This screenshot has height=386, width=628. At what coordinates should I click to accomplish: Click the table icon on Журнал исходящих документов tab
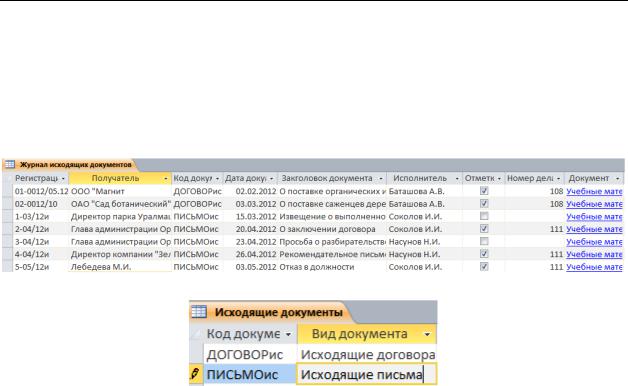click(x=10, y=165)
